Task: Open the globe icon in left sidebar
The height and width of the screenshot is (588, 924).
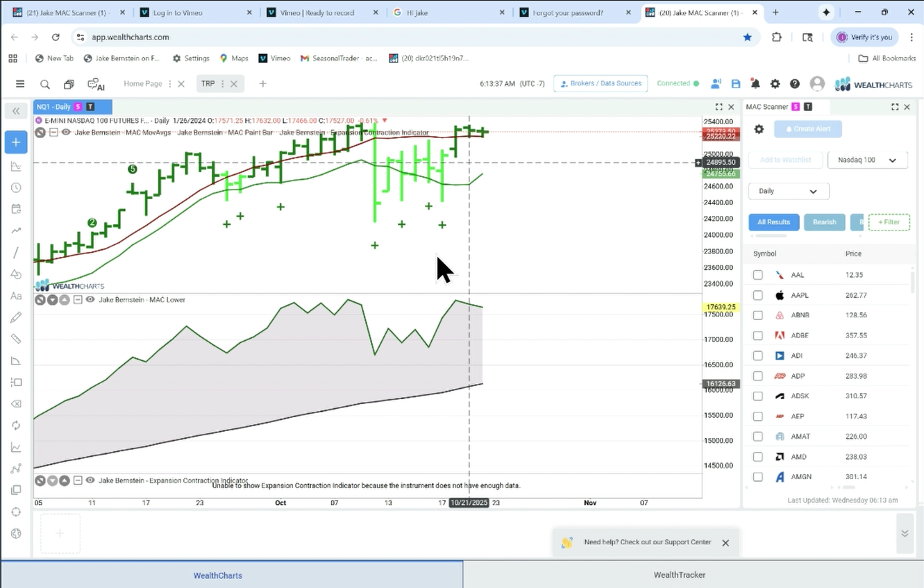Action: click(x=16, y=533)
